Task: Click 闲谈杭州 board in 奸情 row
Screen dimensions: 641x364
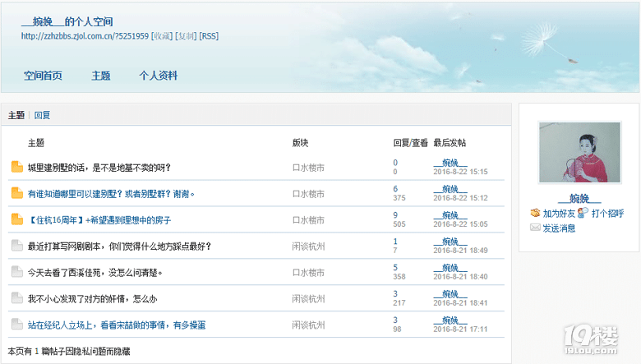Action: pos(309,299)
